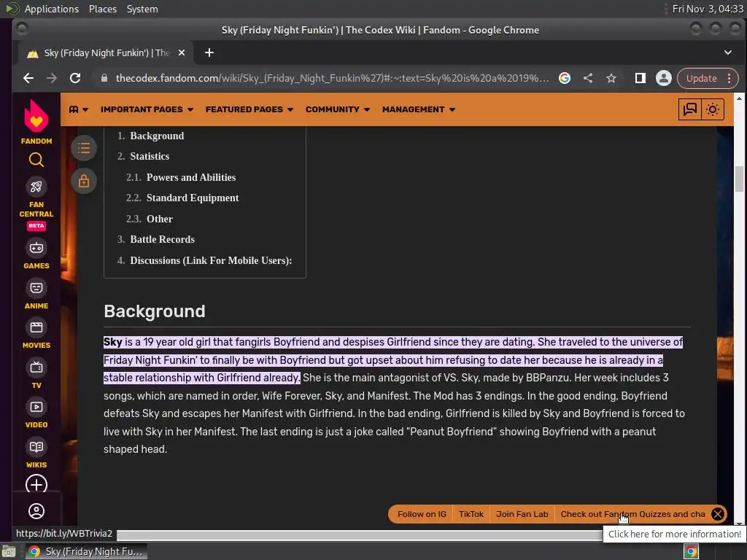This screenshot has width=747, height=560.
Task: Dismiss the bottom promo bar
Action: [718, 514]
